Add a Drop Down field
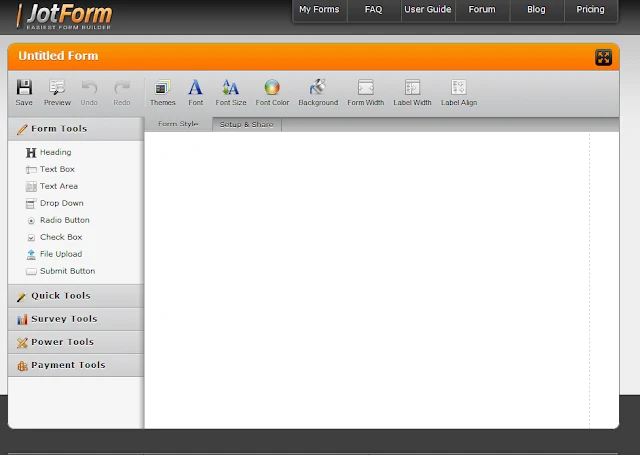 click(x=61, y=203)
